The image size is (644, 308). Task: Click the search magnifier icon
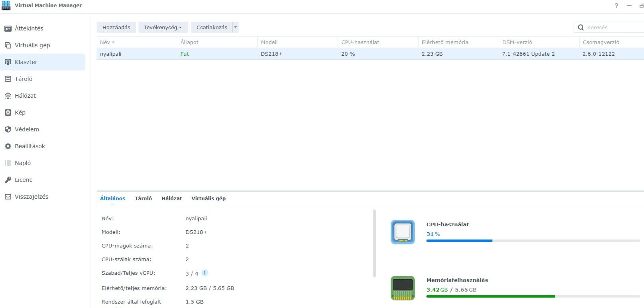point(581,28)
